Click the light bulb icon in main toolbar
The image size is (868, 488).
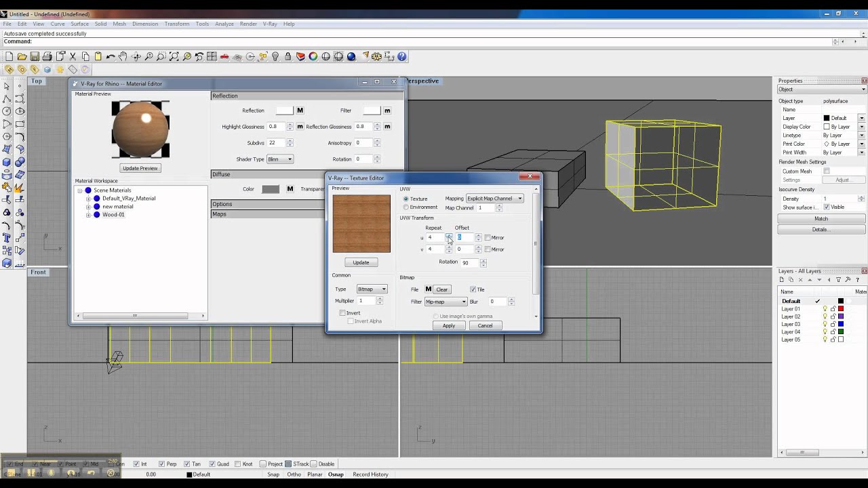tap(275, 57)
